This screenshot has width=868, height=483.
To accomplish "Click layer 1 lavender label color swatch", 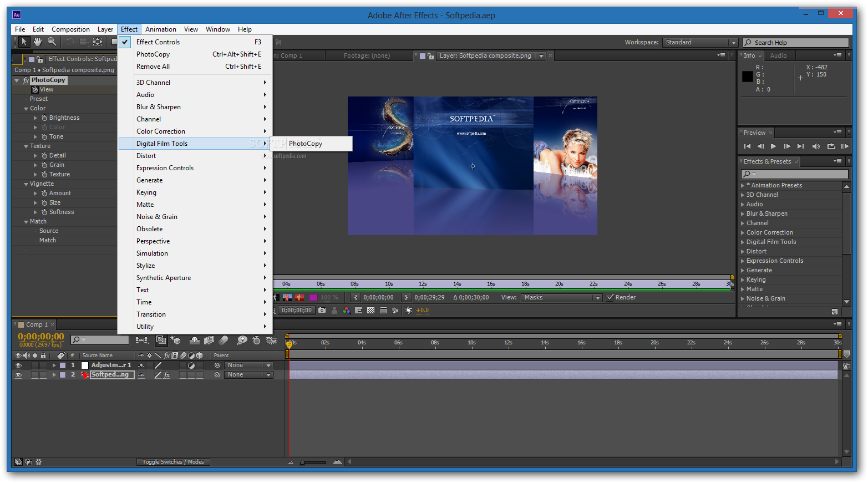I will pyautogui.click(x=63, y=365).
